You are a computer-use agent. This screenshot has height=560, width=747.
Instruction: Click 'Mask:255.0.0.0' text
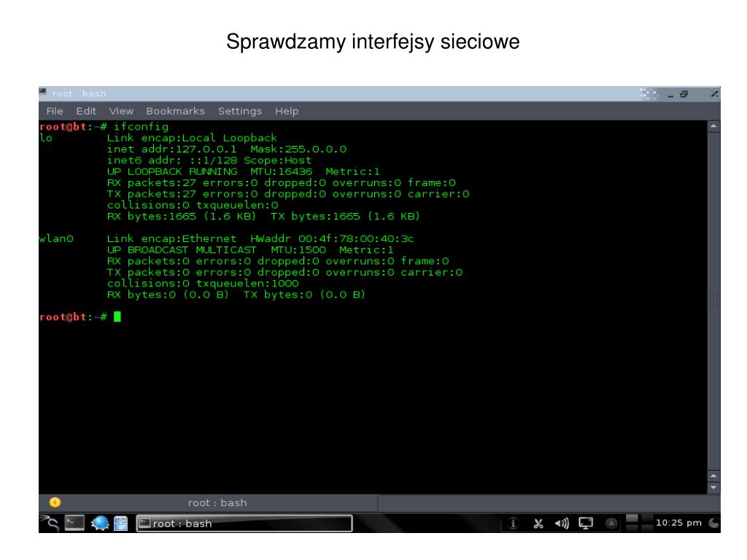298,149
